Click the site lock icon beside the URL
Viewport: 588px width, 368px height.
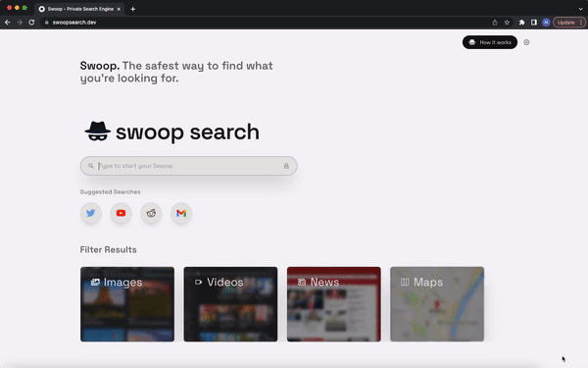[46, 23]
